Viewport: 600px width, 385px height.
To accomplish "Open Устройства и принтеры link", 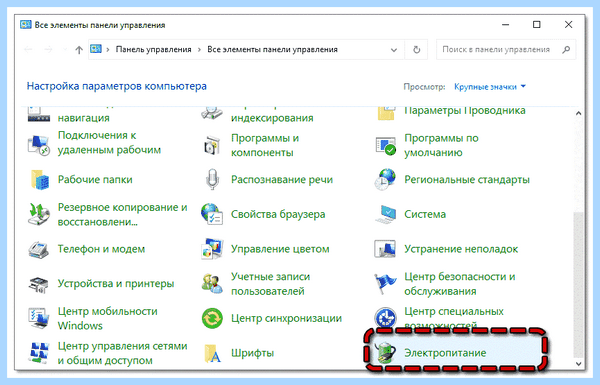I will [116, 284].
